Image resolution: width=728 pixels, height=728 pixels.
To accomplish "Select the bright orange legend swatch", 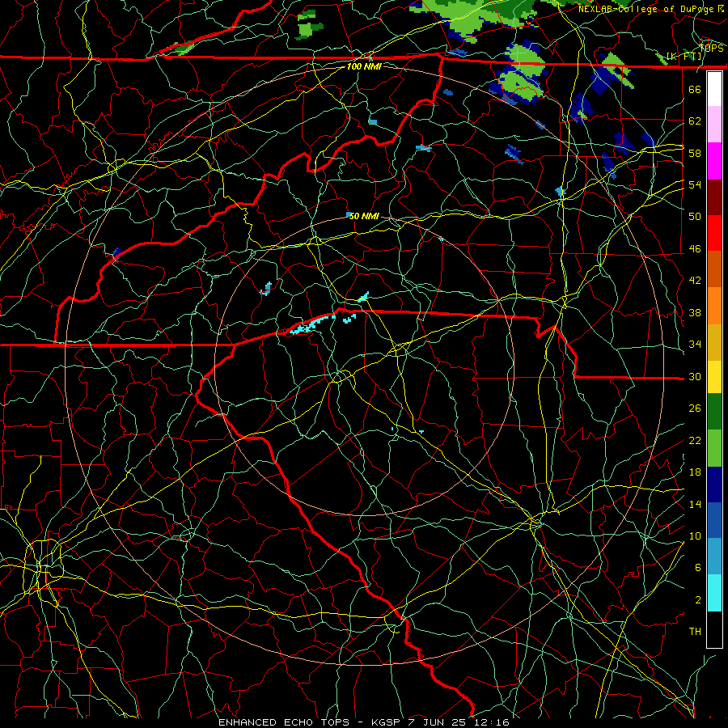I will [714, 306].
